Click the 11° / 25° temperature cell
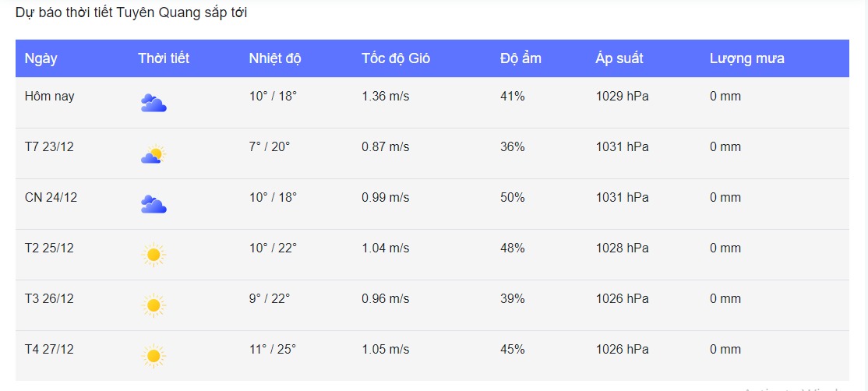868x391 pixels. [273, 350]
